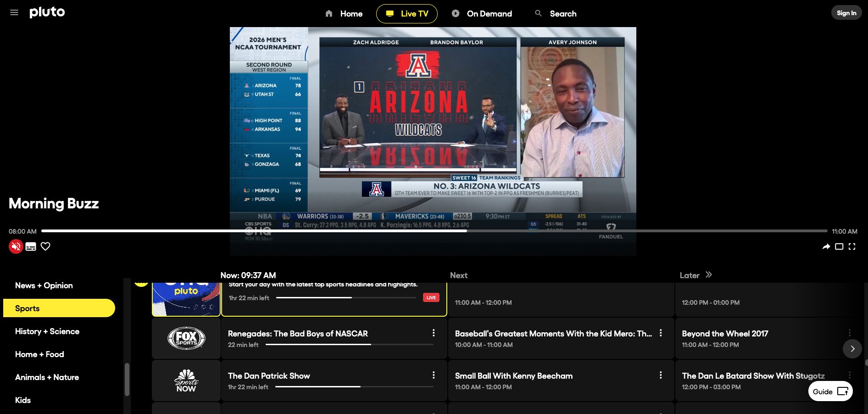Open options for Renegades NASCAR program
Viewport: 868px width, 414px height.
click(x=434, y=333)
